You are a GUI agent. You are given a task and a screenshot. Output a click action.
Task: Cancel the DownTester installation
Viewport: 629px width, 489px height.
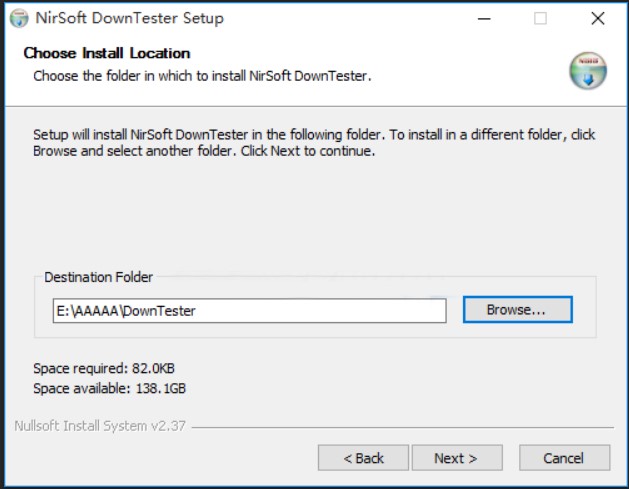[563, 458]
